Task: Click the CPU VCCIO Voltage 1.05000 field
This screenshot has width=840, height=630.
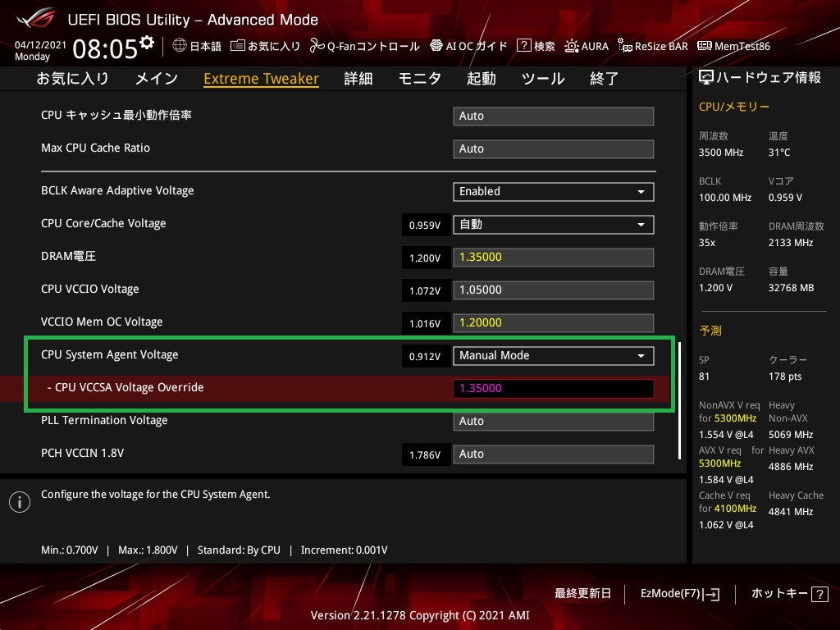Action: point(554,290)
